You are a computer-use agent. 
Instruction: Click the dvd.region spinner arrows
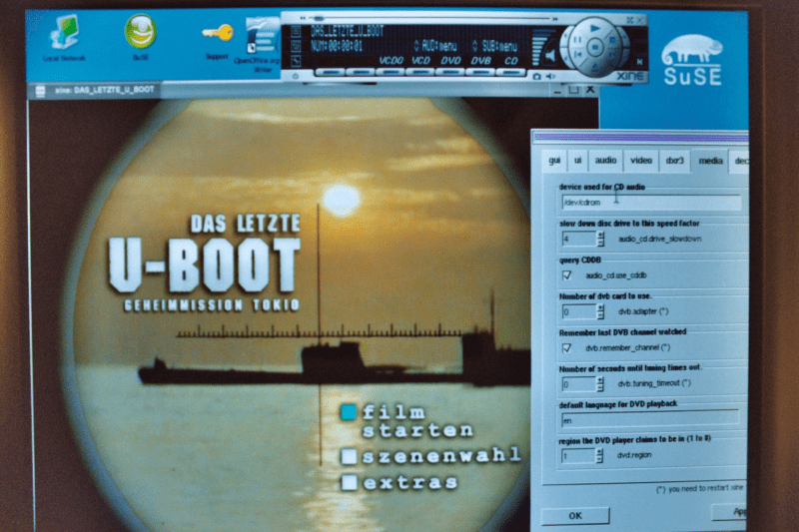click(599, 455)
